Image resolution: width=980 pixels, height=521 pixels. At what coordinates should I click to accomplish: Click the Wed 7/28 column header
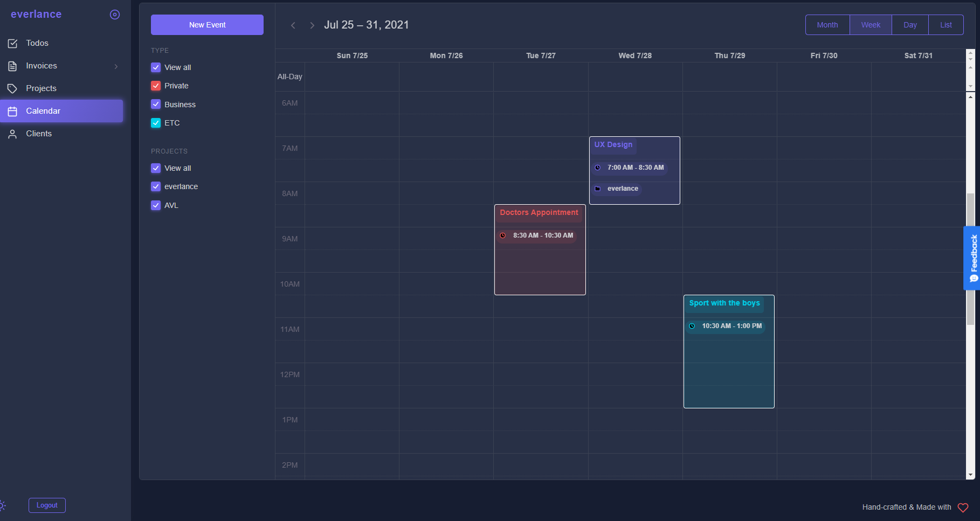(x=635, y=55)
